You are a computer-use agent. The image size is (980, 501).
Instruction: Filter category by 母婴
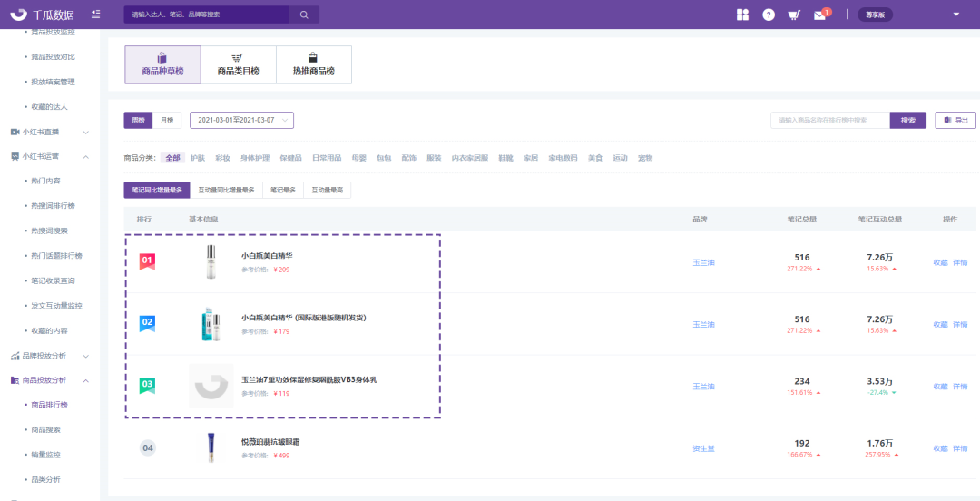[x=359, y=158]
